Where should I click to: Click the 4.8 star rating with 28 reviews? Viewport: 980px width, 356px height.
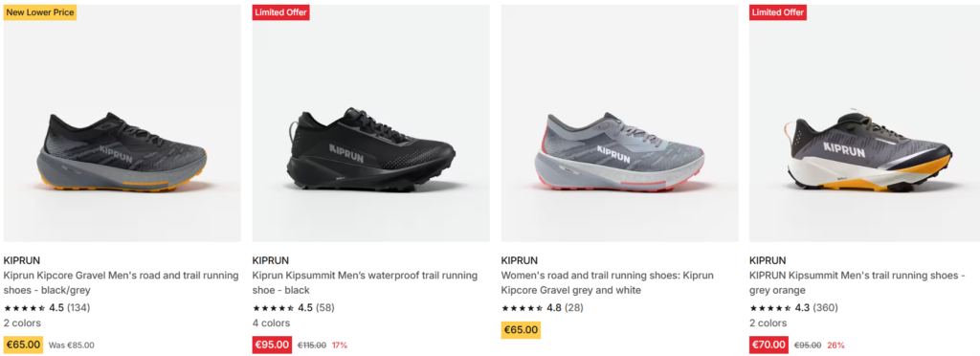click(x=542, y=308)
